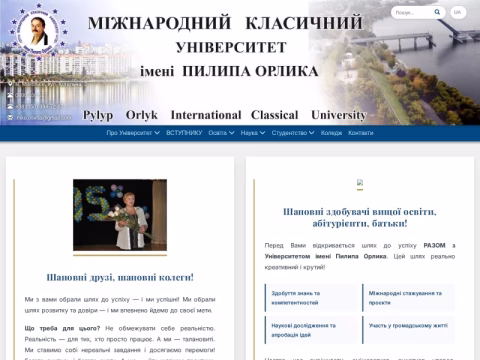
Task: Click the email address in the header
Action: click(x=44, y=117)
